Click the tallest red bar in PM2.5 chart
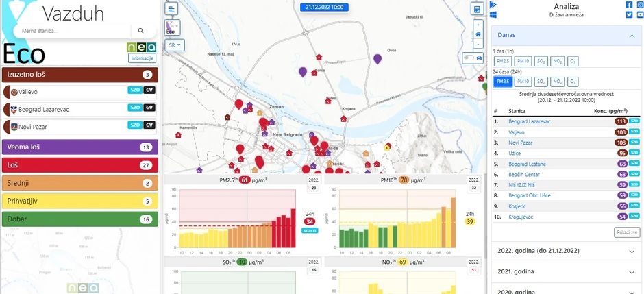644x294 pixels. [293, 228]
